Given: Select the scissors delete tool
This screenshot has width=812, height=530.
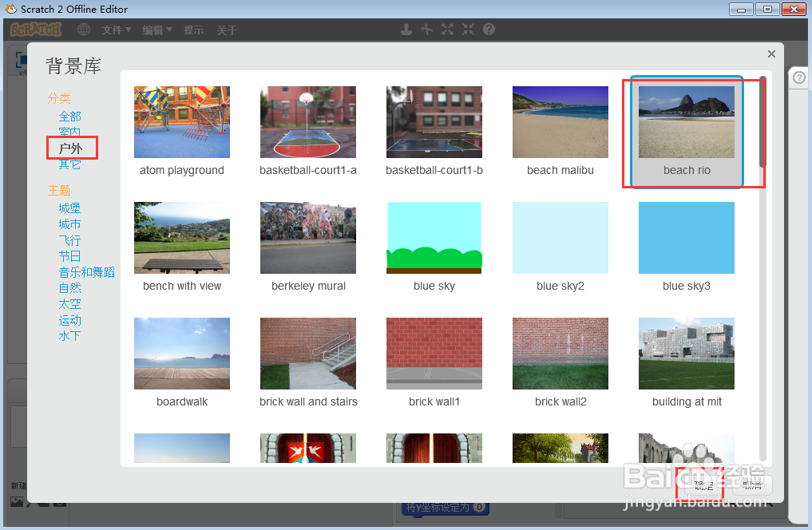Looking at the screenshot, I should [426, 30].
